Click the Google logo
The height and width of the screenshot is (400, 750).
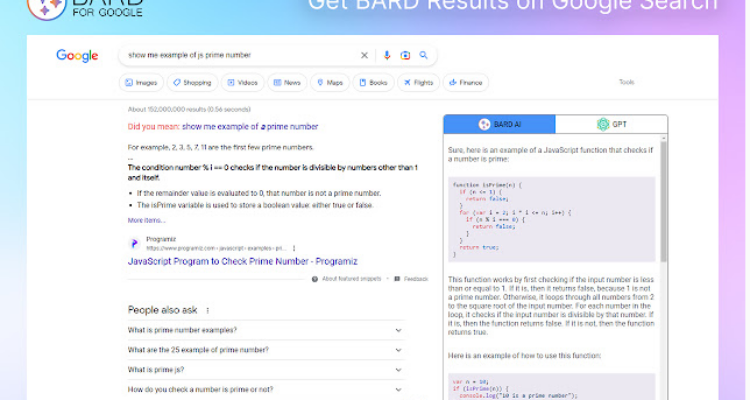point(77,56)
